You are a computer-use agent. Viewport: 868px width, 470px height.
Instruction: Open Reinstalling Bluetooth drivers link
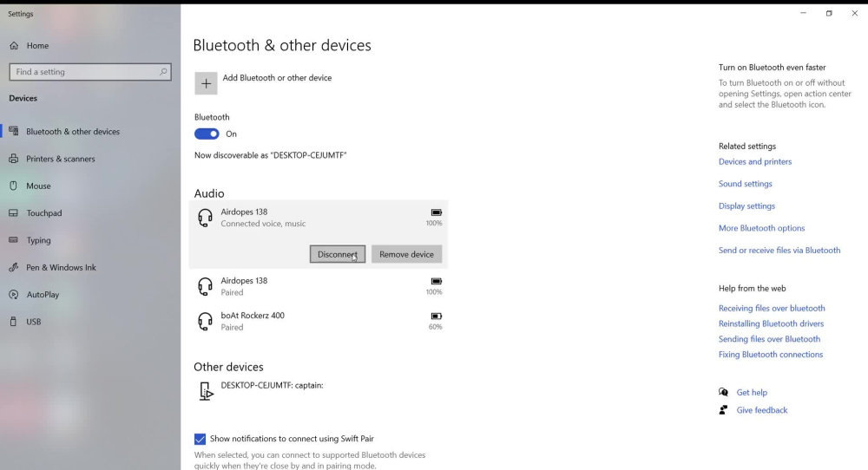point(771,323)
